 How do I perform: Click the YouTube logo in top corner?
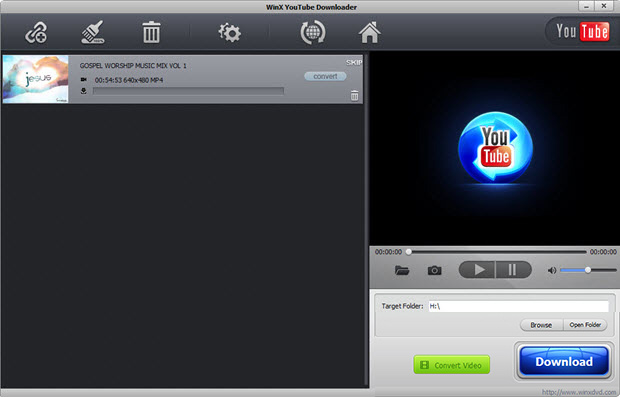click(x=582, y=31)
